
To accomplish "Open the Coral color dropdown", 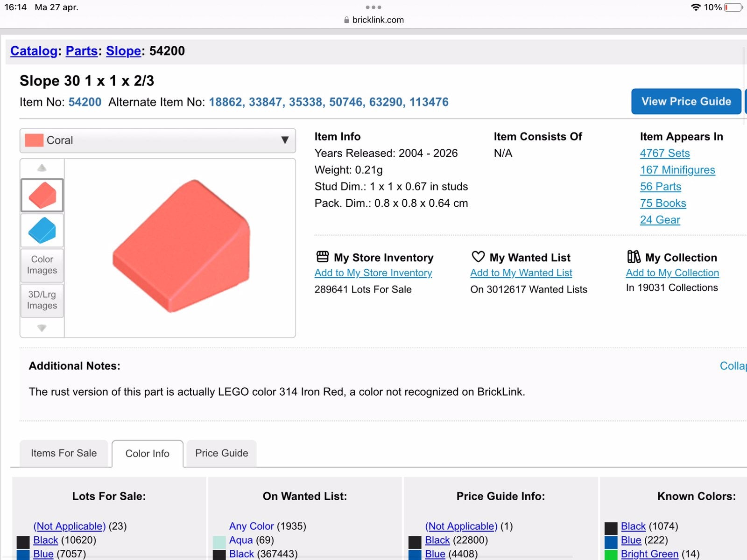I will click(158, 140).
